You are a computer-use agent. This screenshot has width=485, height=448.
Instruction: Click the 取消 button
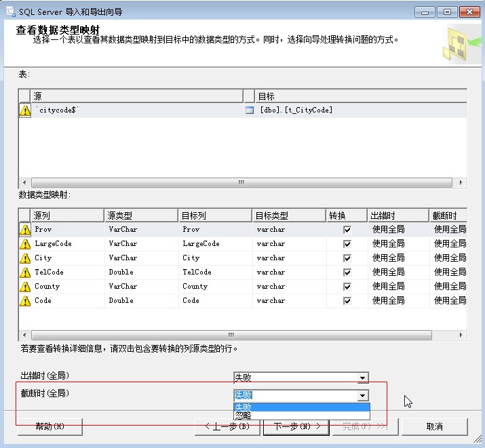tap(434, 426)
